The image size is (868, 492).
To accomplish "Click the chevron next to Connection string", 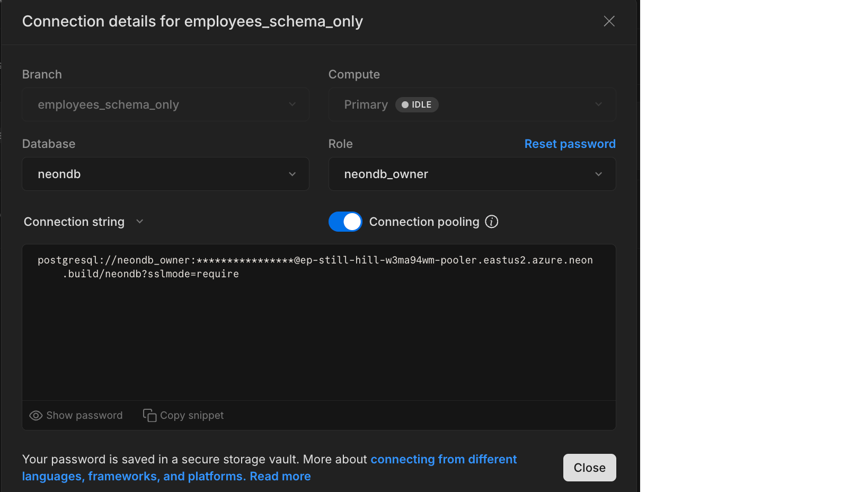I will point(139,222).
